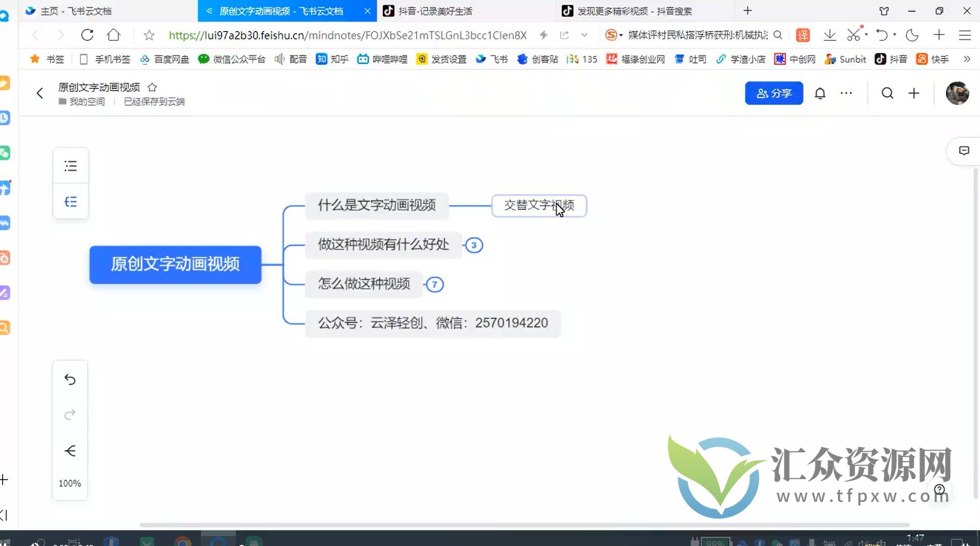Click the 100% zoom level control

click(70, 483)
